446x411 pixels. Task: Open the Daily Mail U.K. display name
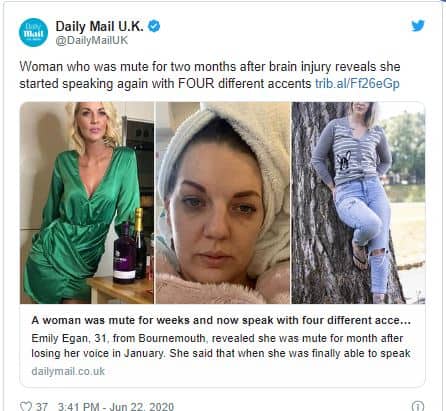tap(99, 26)
